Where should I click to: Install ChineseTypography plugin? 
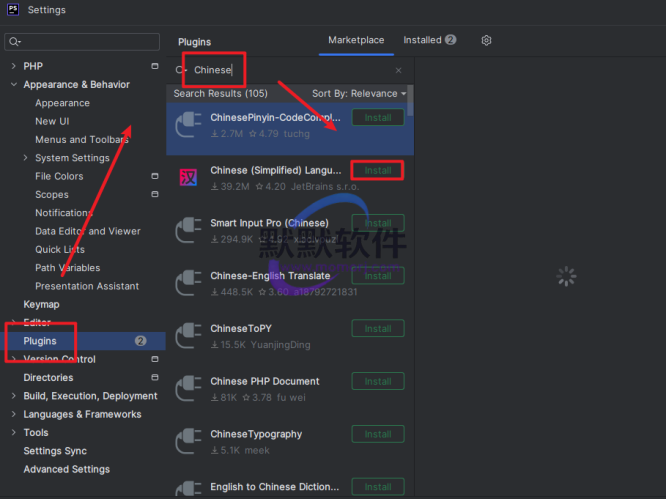(x=378, y=434)
